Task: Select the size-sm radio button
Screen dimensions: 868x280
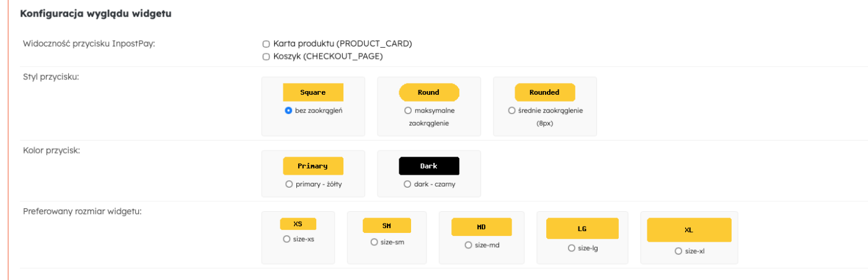Action: (374, 242)
